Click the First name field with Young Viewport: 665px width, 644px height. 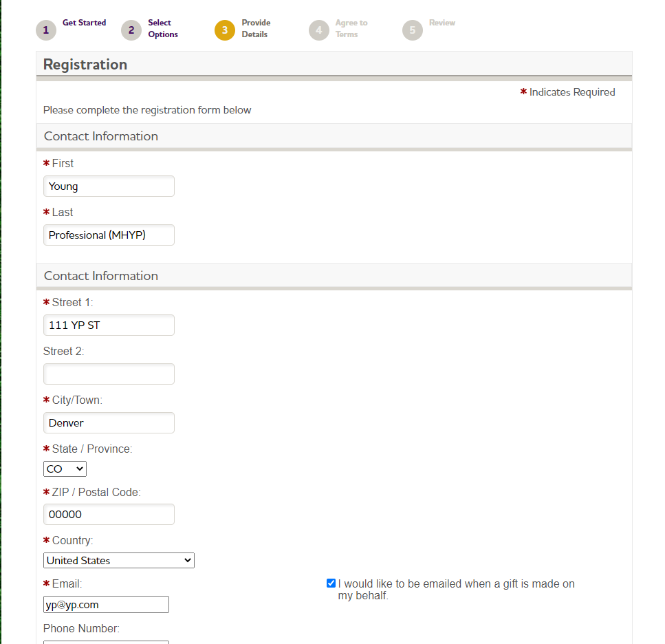pos(109,186)
